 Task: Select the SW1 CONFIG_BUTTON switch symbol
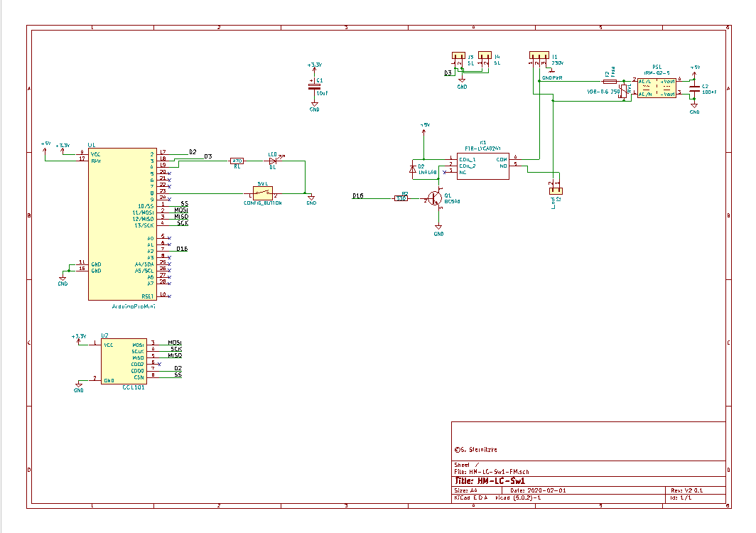[x=263, y=194]
